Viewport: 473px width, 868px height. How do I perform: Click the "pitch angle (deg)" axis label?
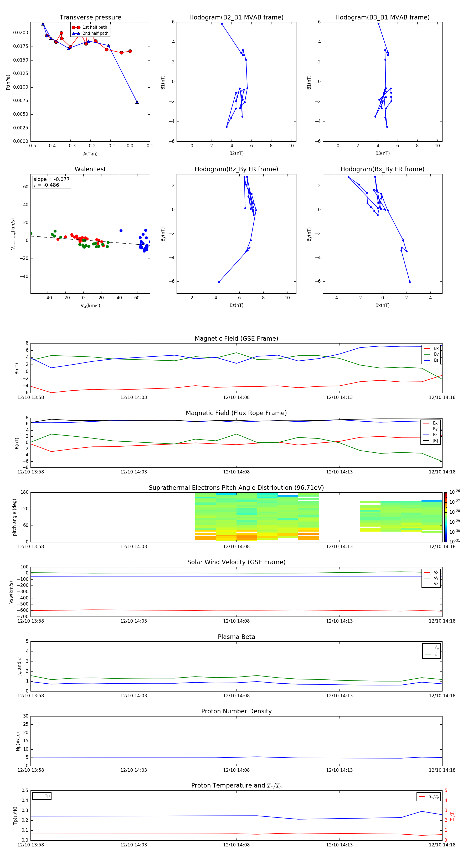pos(14,517)
